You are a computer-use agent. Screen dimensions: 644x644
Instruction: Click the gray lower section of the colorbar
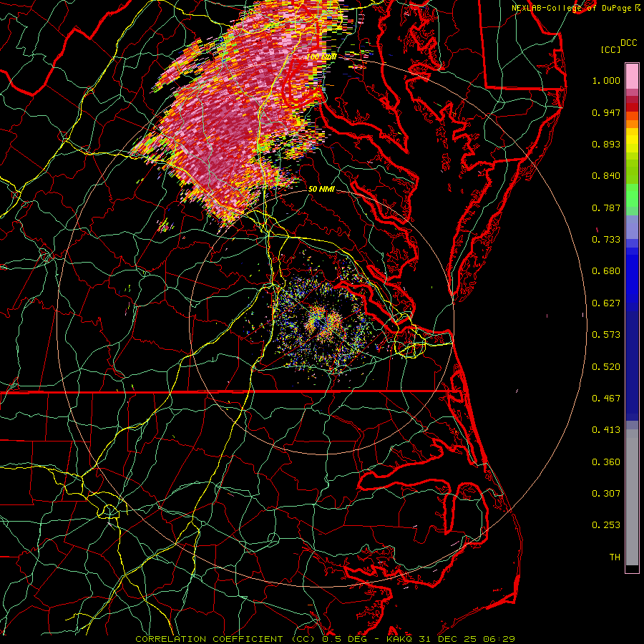click(x=632, y=497)
